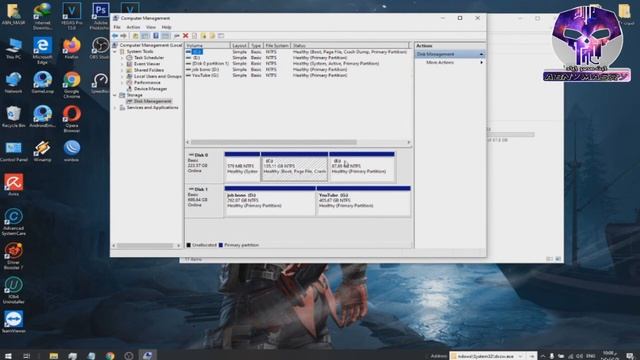
Task: Expand Services and Applications node
Action: pos(115,107)
